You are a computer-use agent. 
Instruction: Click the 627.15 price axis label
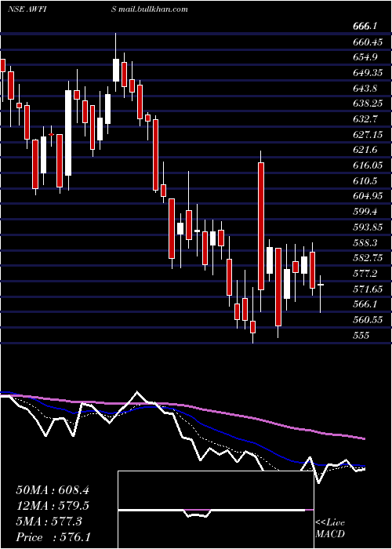coord(368,134)
